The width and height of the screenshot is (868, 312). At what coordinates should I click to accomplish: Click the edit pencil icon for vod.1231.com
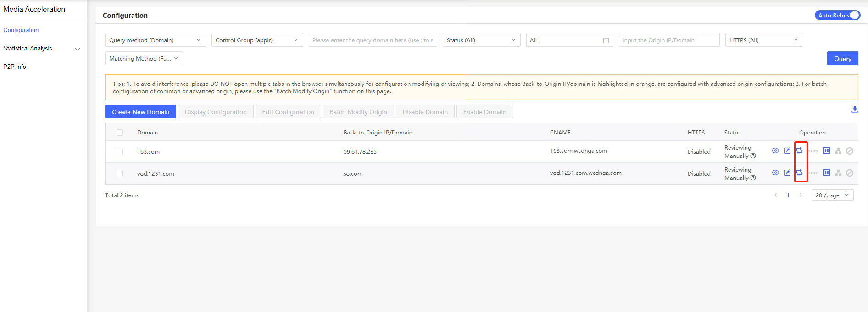point(787,173)
